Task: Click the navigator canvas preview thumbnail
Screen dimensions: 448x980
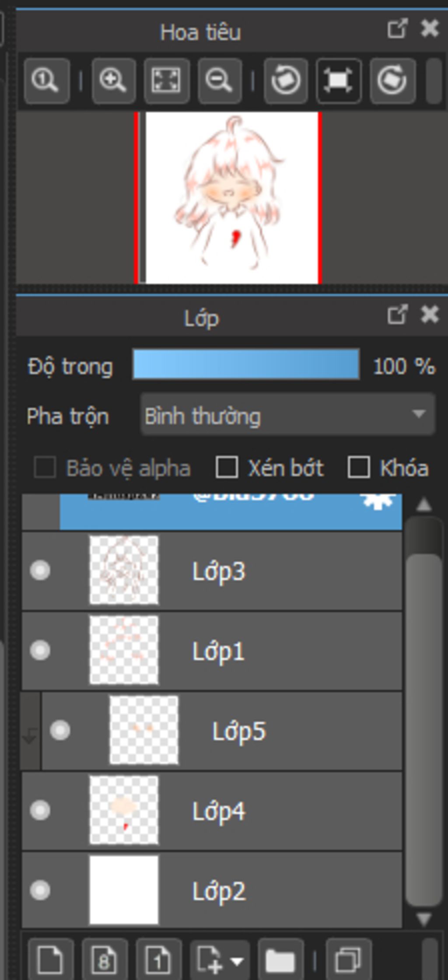Action: 231,198
